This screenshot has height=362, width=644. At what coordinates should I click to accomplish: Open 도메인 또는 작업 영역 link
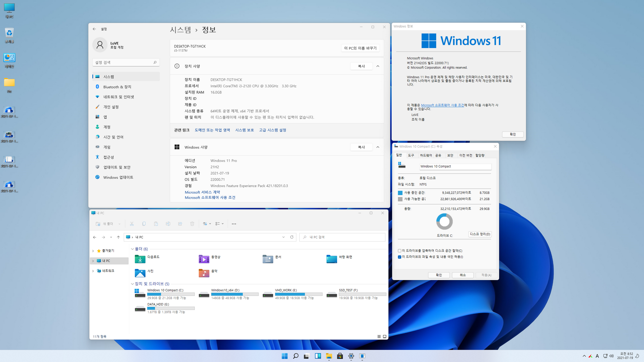pos(212,130)
